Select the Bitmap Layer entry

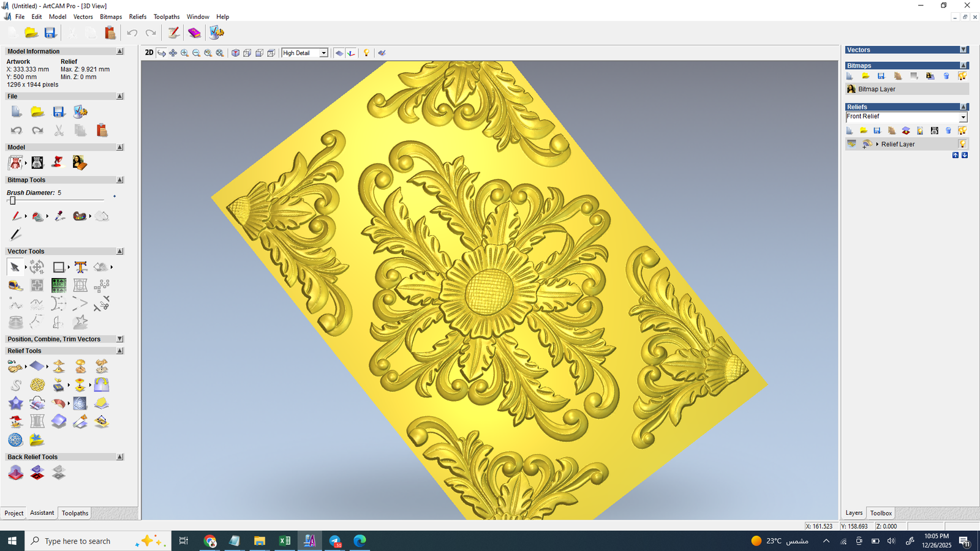876,89
